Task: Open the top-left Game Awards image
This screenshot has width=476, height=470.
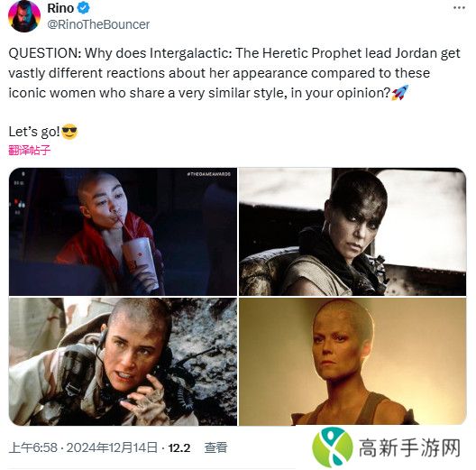Action: pos(123,232)
